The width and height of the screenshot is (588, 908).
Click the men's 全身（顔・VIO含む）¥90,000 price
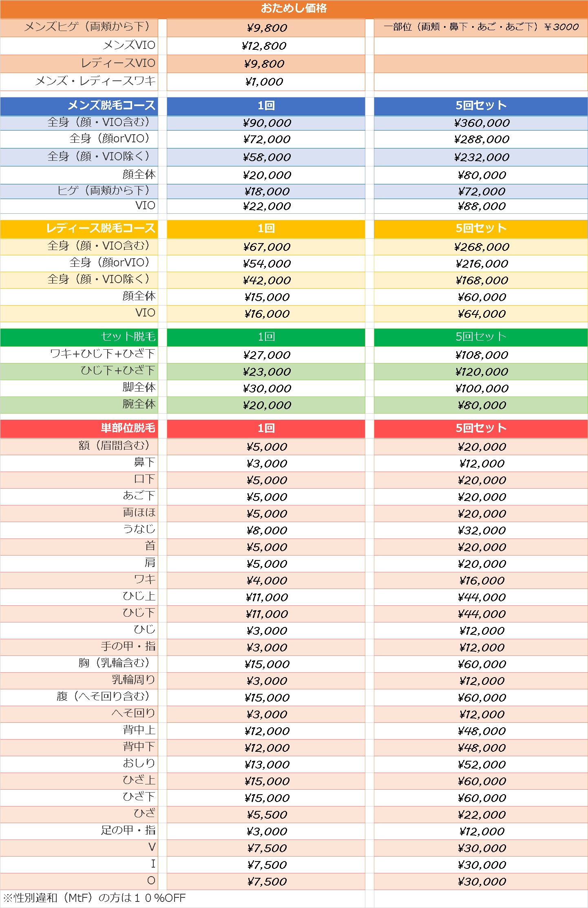point(267,123)
